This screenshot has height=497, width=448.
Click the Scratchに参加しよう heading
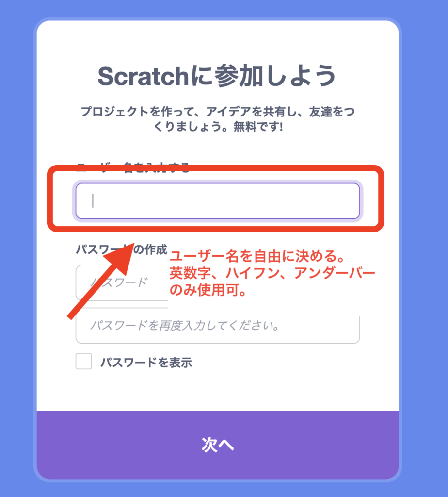pos(217,75)
